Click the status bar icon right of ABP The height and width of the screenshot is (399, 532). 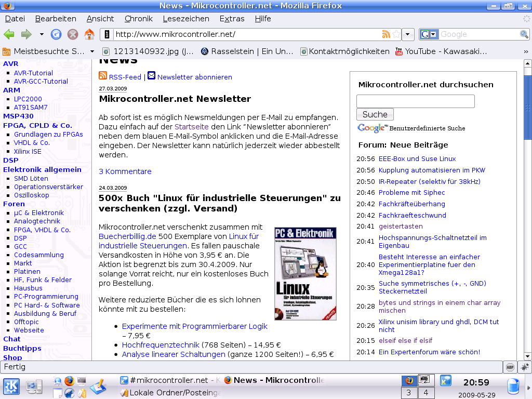525,367
